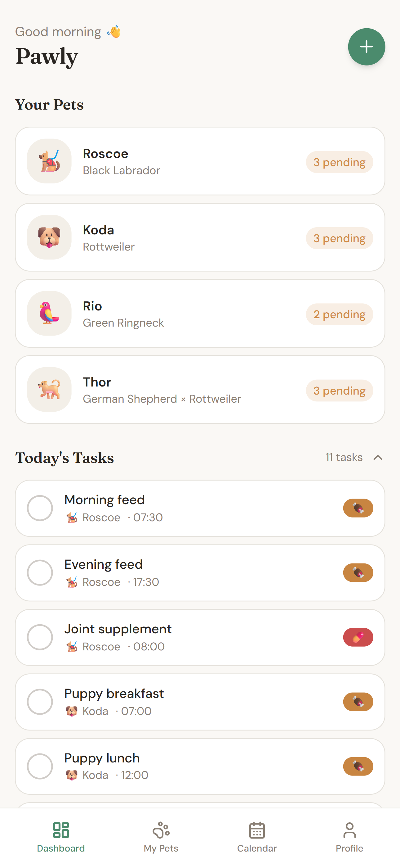Switch to the Calendar tab
The image size is (400, 868).
pos(257,837)
